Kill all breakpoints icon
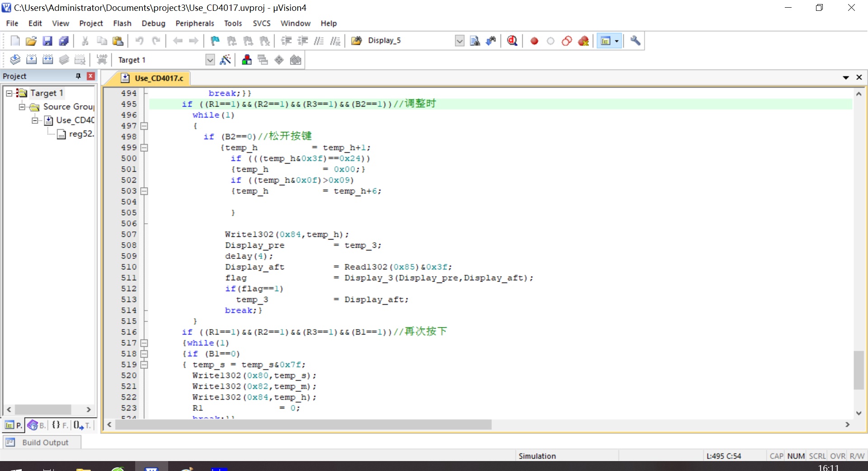Screen dimensions: 868x471 [x=583, y=41]
